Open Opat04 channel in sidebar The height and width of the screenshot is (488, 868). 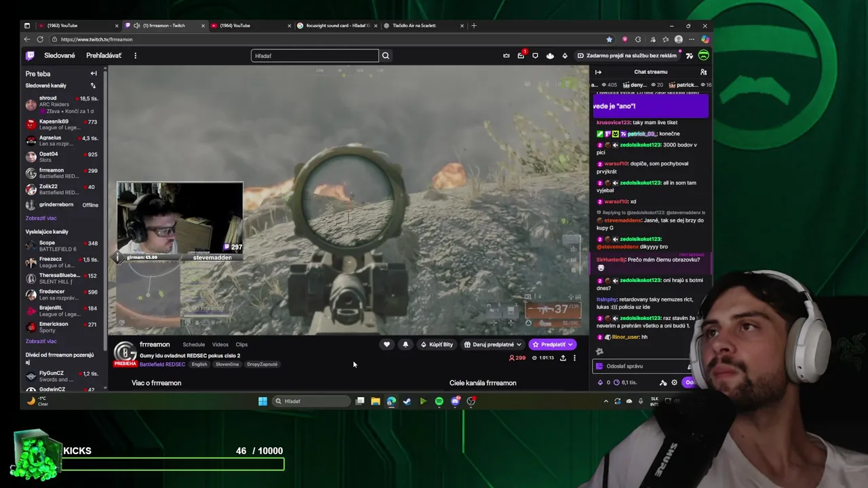(x=62, y=157)
